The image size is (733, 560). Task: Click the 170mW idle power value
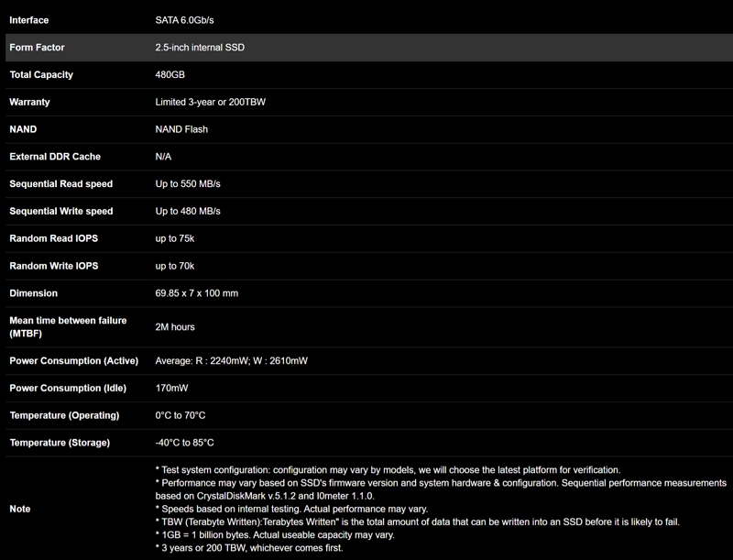click(171, 389)
